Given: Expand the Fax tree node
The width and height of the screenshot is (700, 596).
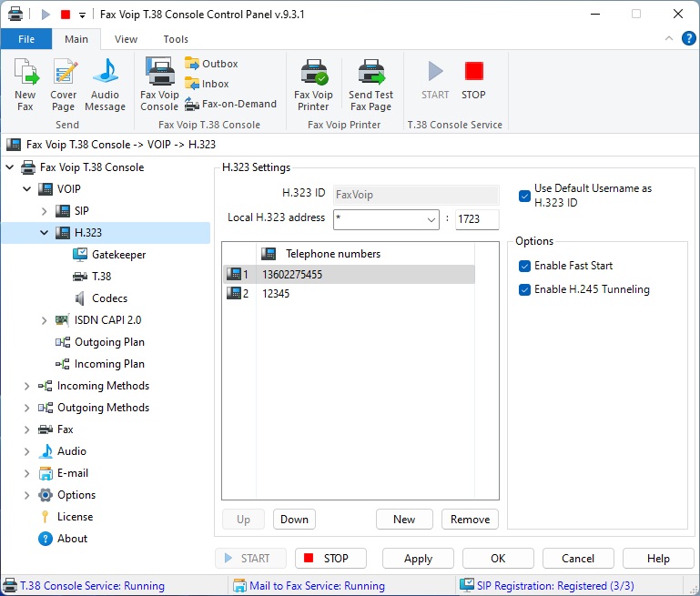Looking at the screenshot, I should pos(26,429).
